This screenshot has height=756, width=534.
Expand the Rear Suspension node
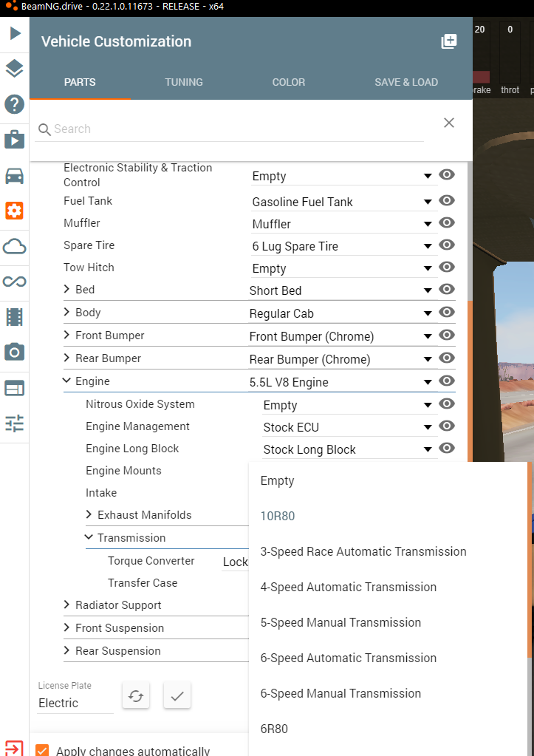tap(66, 650)
